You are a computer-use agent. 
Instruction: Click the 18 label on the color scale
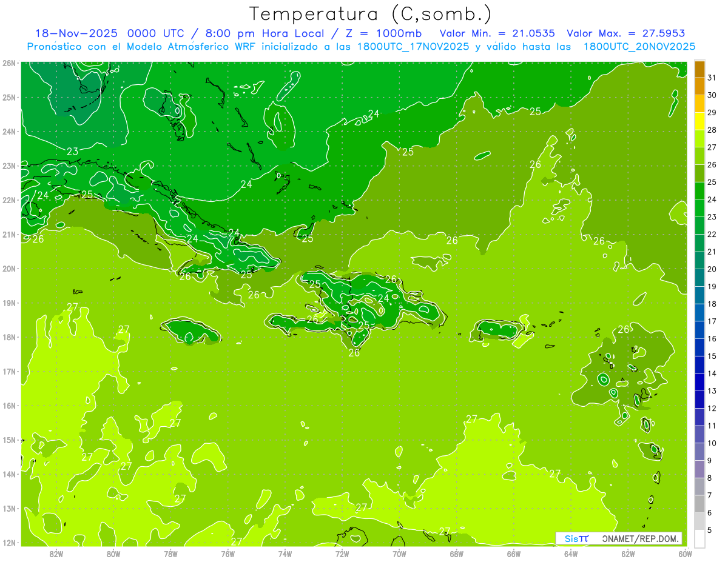(712, 304)
